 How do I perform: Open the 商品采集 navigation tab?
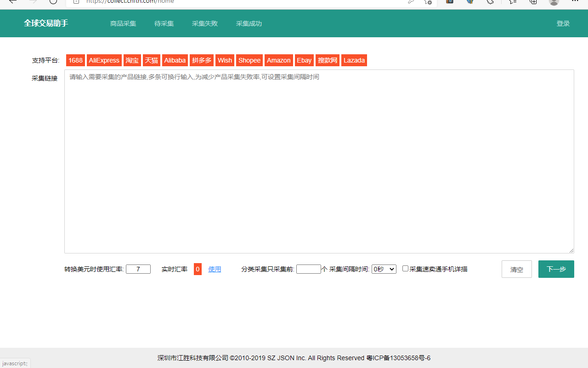click(123, 23)
